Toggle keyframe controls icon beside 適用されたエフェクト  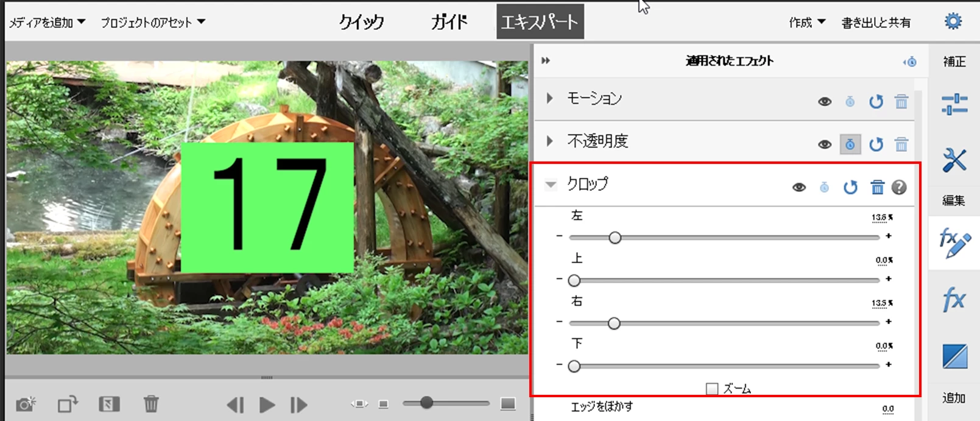click(910, 62)
